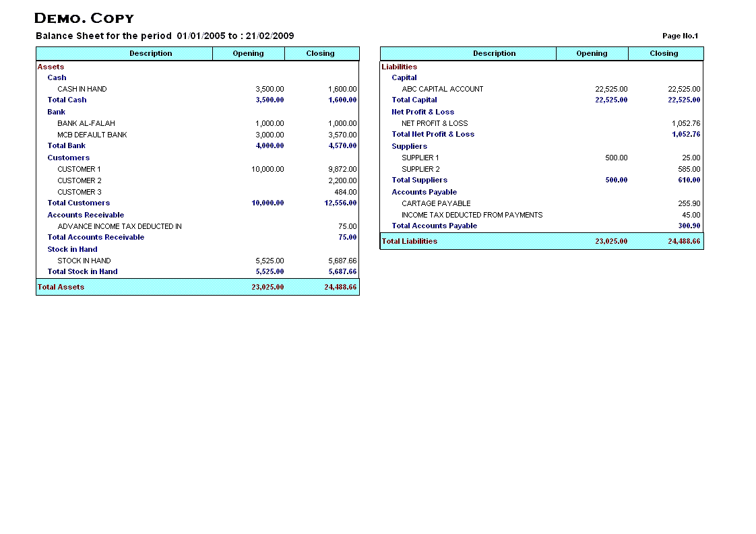
Task: Click the uppercase "STOCK IN HAND" account name
Action: pyautogui.click(x=84, y=261)
